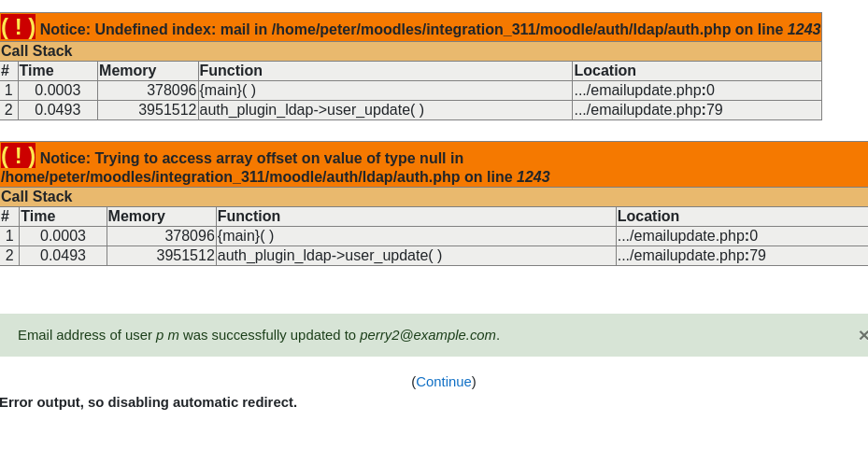Click the Time column header in first table
868x449 pixels.
pyautogui.click(x=36, y=71)
